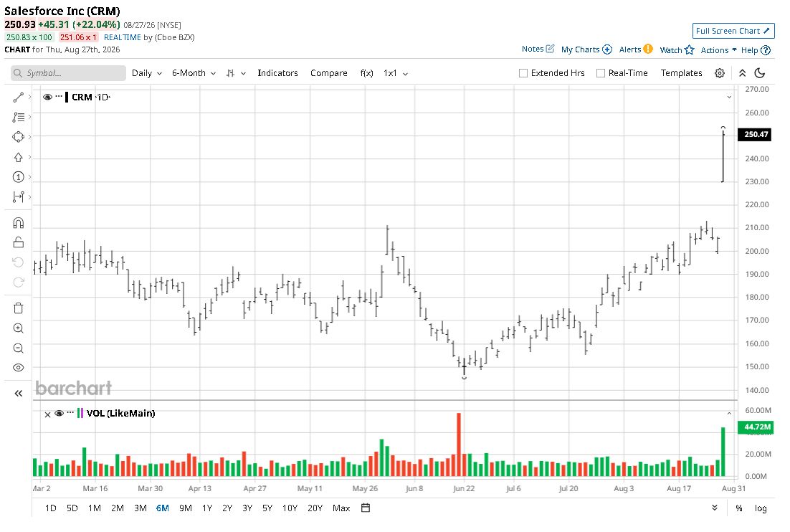Zoom out of the chart
Image resolution: width=790 pixels, height=532 pixels.
pos(18,348)
